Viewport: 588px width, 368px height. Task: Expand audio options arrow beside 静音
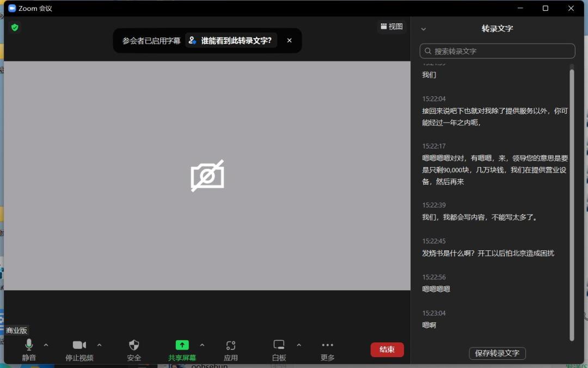46,345
